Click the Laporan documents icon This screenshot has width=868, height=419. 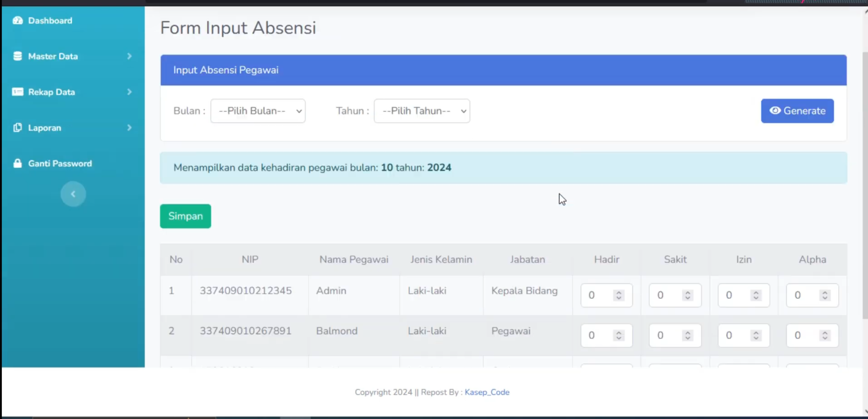(18, 127)
